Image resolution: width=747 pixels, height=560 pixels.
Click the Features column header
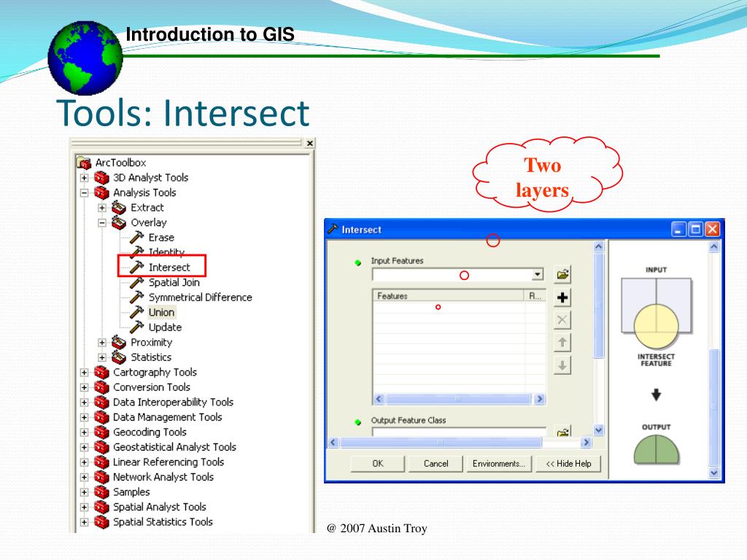tap(448, 296)
